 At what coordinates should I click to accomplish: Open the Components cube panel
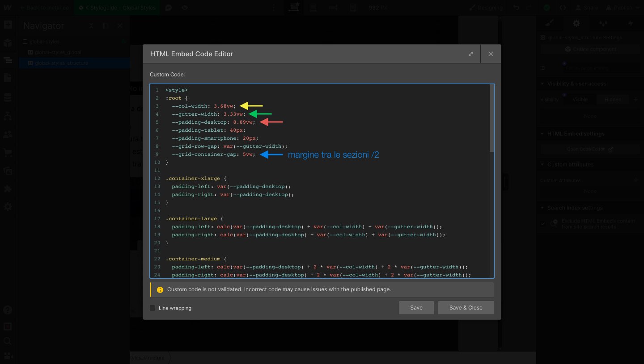coord(8,43)
